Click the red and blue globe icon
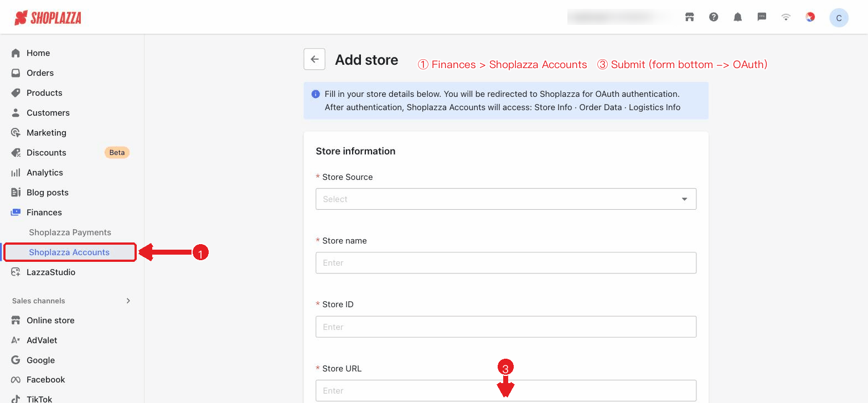 pos(810,17)
